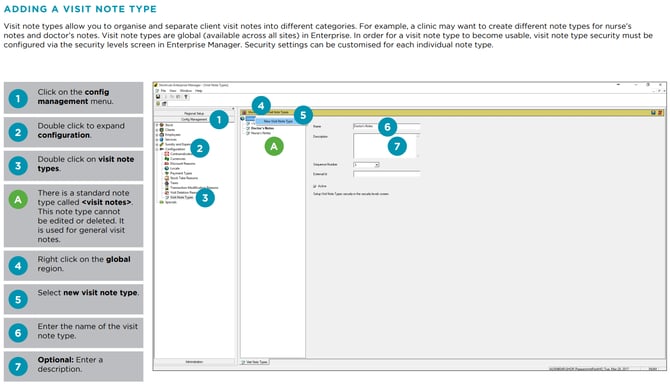Expand the Stock tree node
This screenshot has width=670, height=386.
tap(157, 125)
